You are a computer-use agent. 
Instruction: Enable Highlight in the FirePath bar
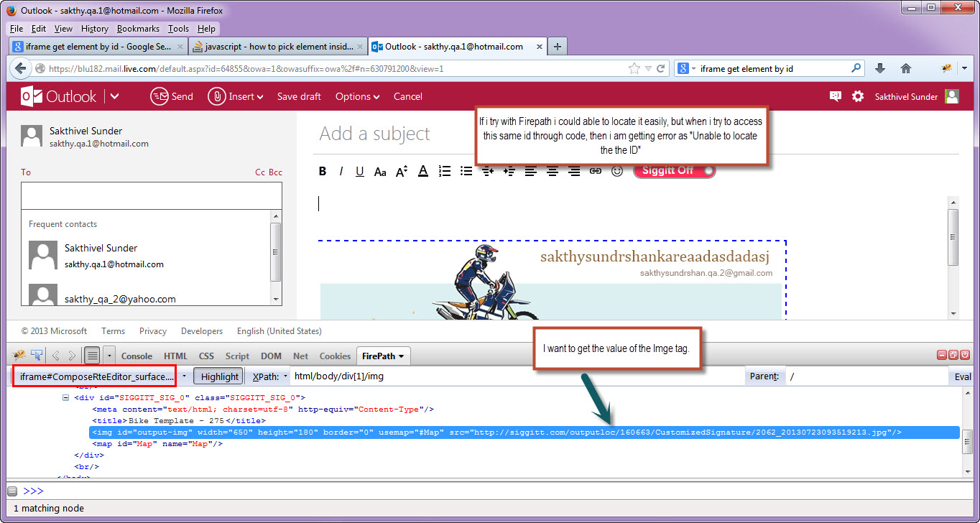click(x=218, y=376)
